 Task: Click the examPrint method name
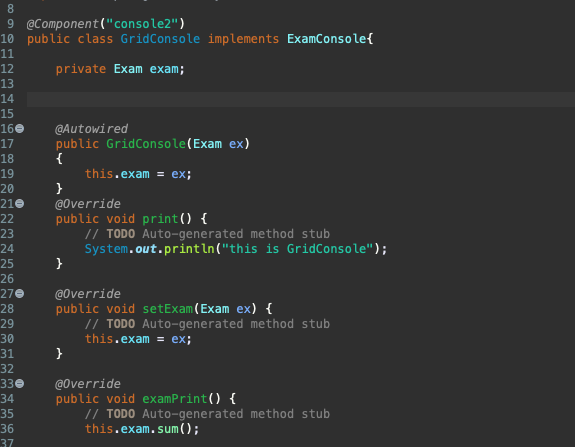click(175, 399)
